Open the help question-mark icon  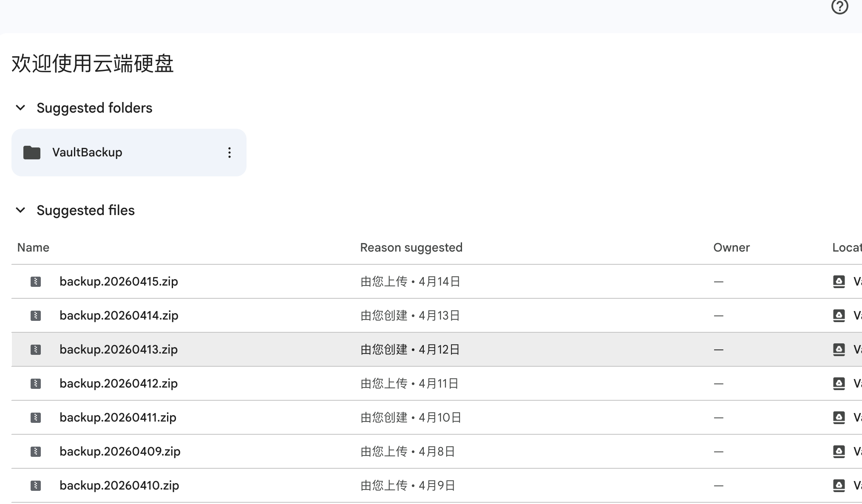[839, 6]
